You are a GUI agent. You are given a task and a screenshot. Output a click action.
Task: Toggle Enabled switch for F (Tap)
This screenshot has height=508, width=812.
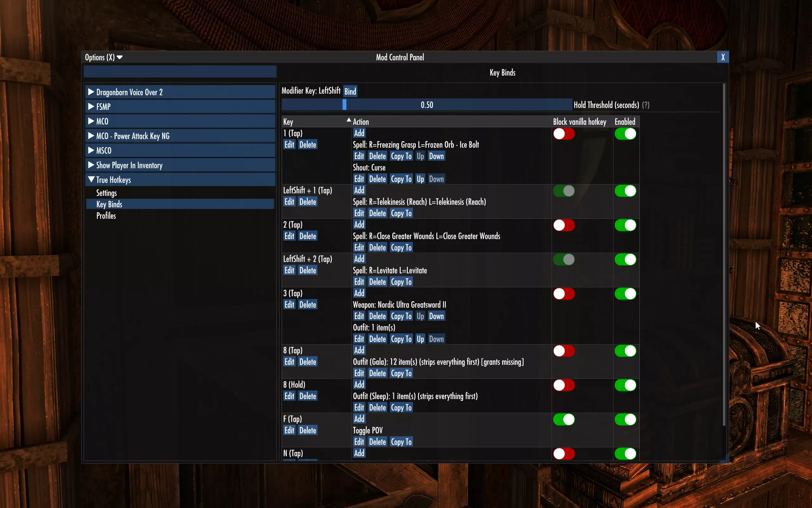click(x=625, y=419)
